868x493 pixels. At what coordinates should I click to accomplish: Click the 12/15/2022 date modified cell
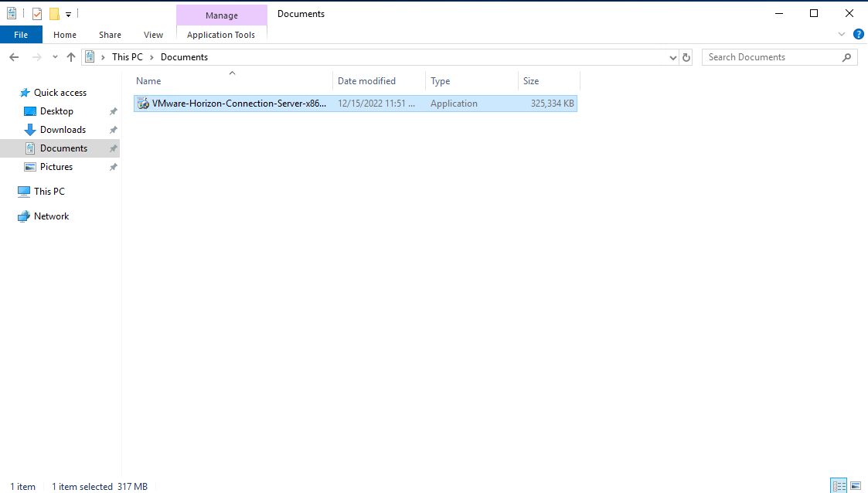click(376, 104)
